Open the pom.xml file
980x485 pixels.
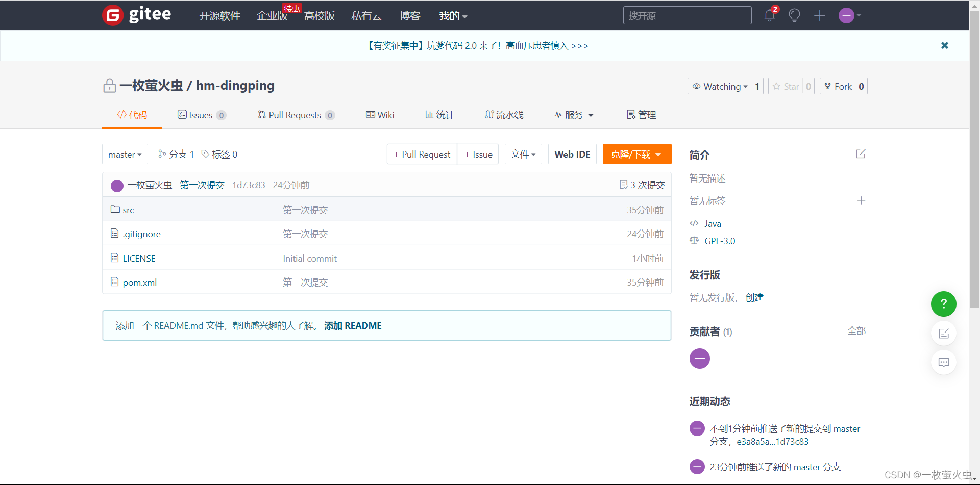pos(140,282)
